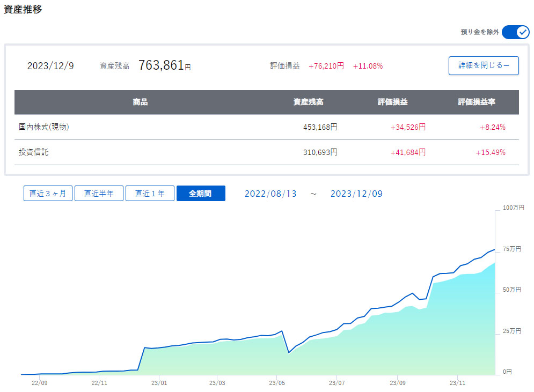Show the 直近1年 chart period
The image size is (534, 392).
pos(150,194)
